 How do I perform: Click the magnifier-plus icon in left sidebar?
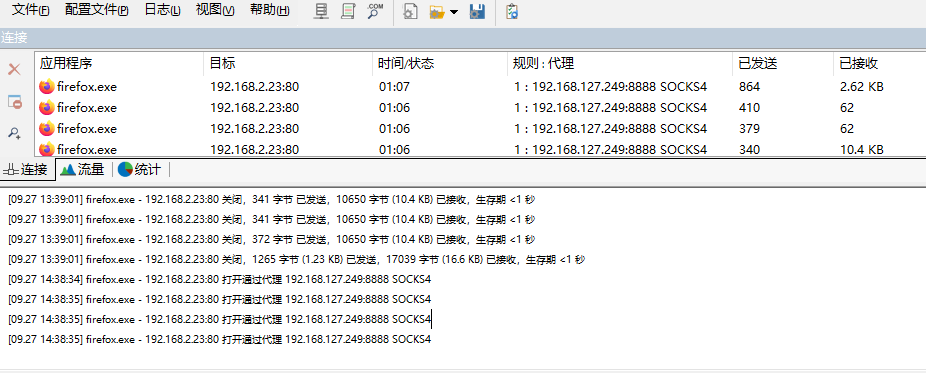pos(14,133)
